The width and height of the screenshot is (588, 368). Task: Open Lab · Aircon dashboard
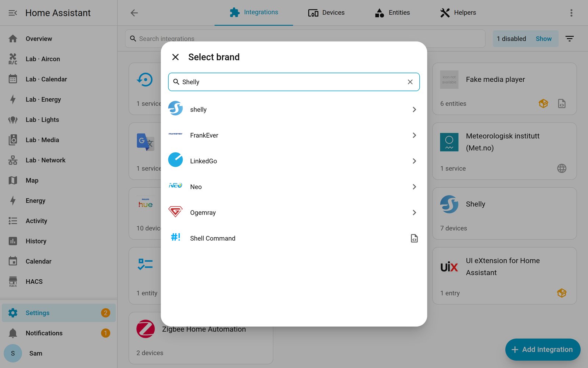pos(59,59)
